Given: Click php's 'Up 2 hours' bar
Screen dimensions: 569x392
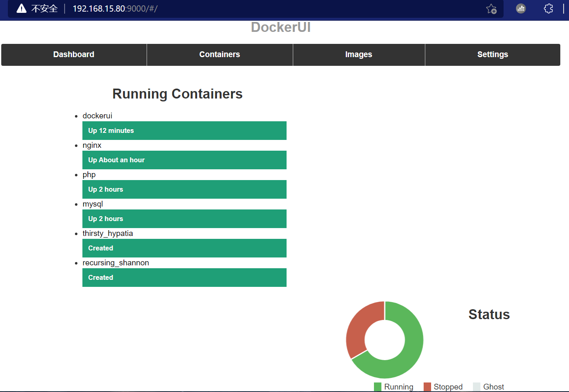Looking at the screenshot, I should tap(184, 190).
